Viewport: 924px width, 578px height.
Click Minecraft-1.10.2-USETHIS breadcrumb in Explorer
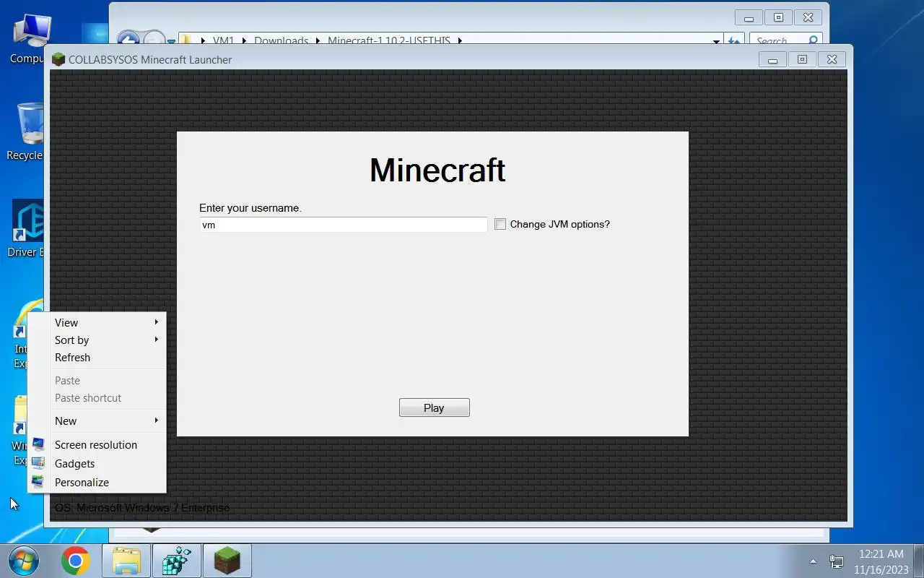click(x=390, y=40)
